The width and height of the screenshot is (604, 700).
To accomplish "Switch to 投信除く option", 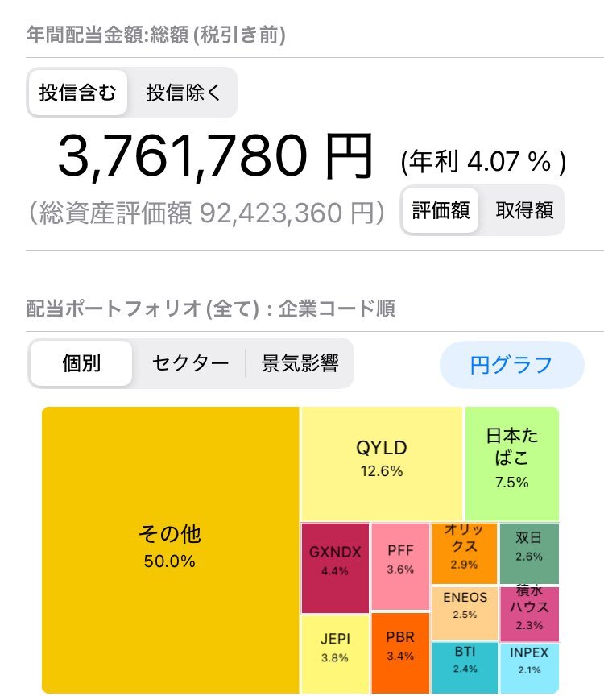I will 183,93.
